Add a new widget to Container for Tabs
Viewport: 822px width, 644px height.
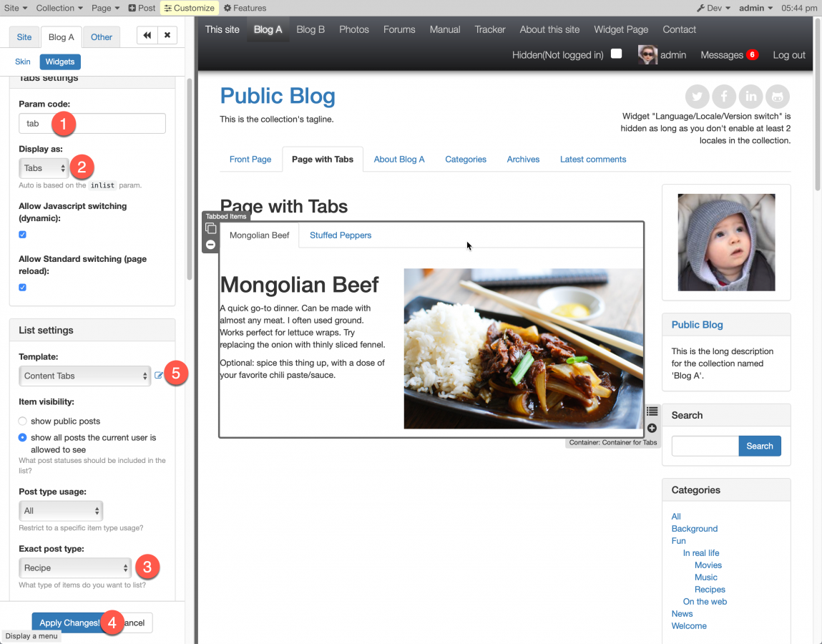point(652,427)
